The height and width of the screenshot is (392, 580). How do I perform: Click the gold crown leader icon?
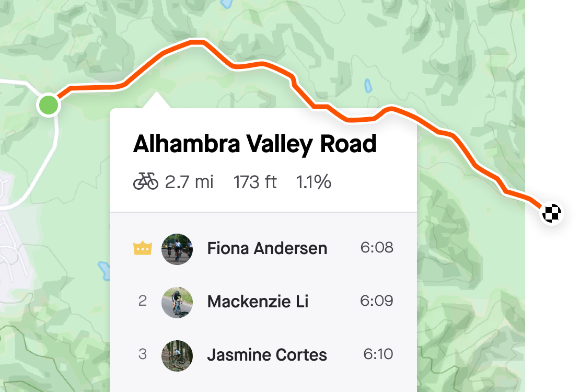click(x=143, y=249)
